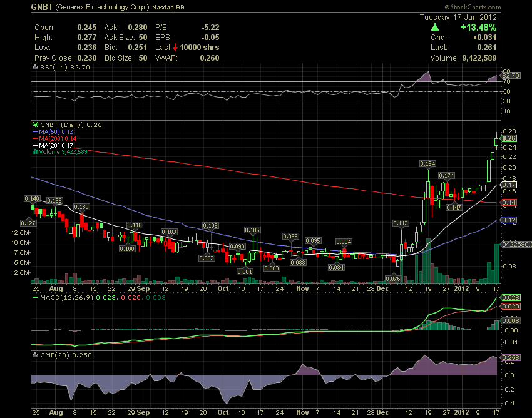The height and width of the screenshot is (418, 532).
Task: Click the 0.083 low price label
Action: point(272,268)
